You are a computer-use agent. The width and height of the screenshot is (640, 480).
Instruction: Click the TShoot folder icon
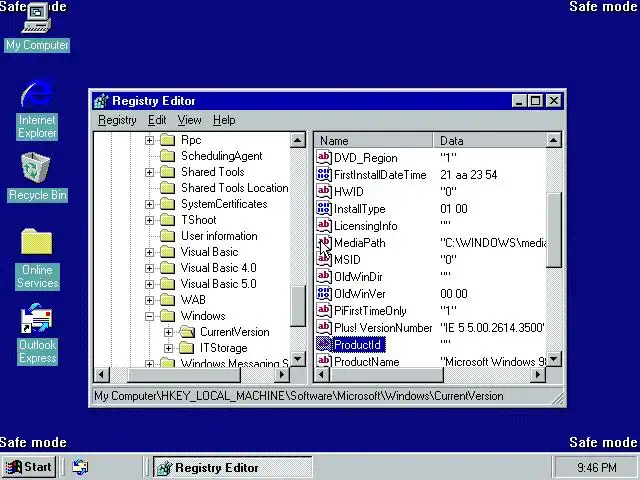coord(167,220)
